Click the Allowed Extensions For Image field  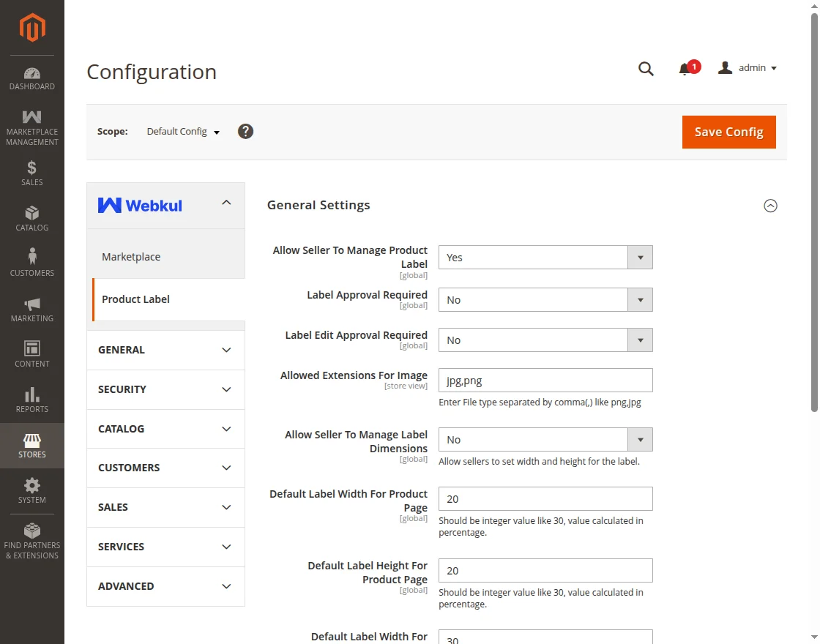point(545,381)
